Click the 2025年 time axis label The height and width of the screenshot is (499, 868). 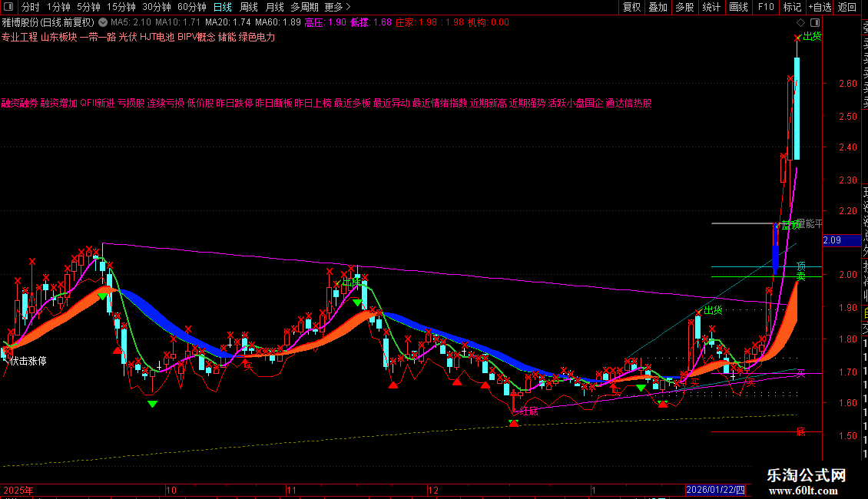(x=18, y=491)
